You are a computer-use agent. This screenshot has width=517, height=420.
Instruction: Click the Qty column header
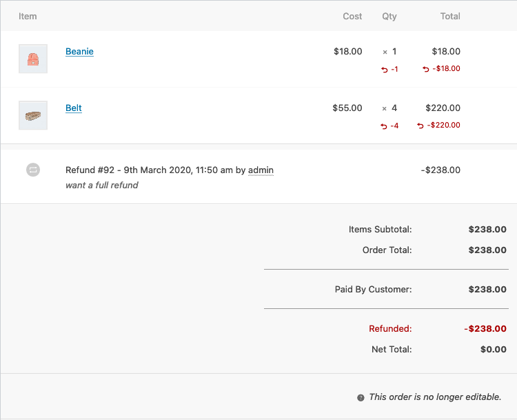389,16
